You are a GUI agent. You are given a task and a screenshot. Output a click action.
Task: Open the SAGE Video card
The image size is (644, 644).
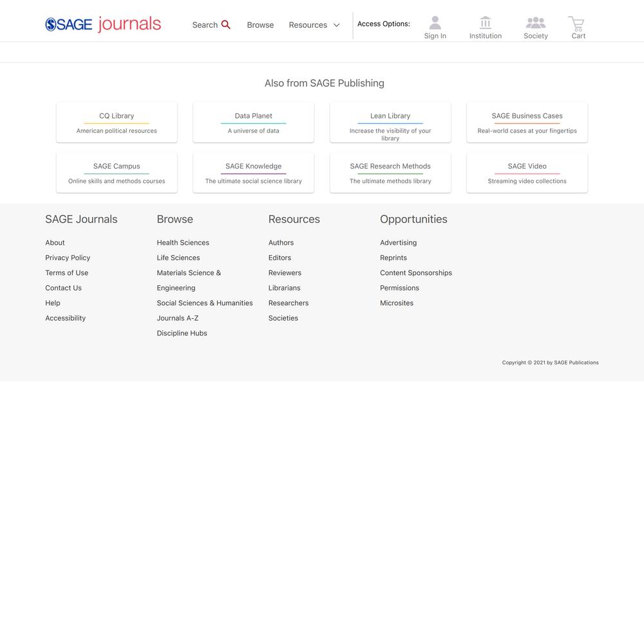tap(527, 173)
